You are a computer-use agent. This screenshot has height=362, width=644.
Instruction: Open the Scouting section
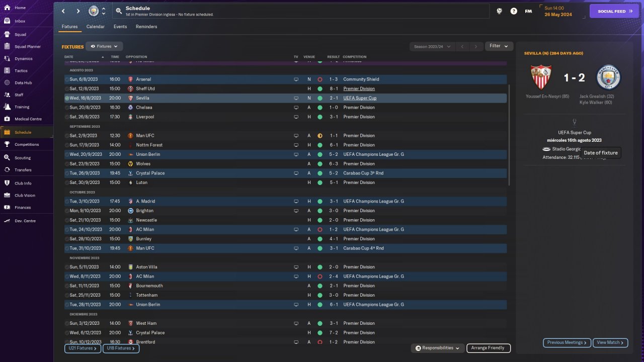[27, 158]
